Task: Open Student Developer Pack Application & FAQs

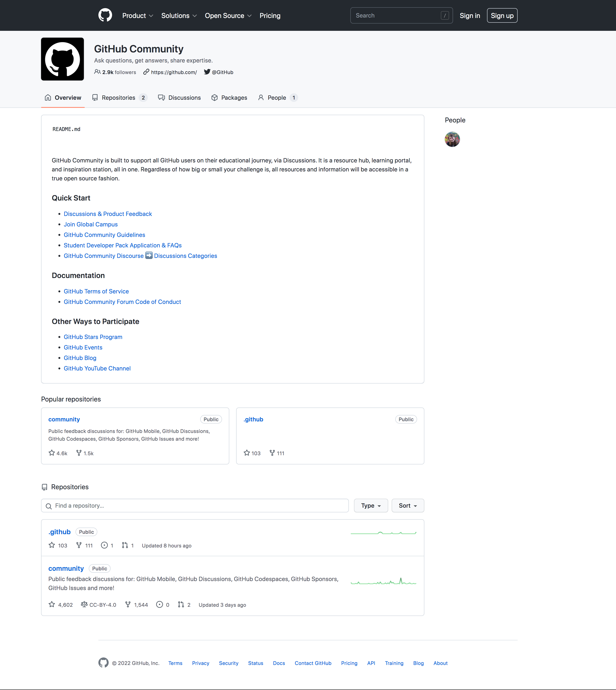Action: pyautogui.click(x=123, y=245)
